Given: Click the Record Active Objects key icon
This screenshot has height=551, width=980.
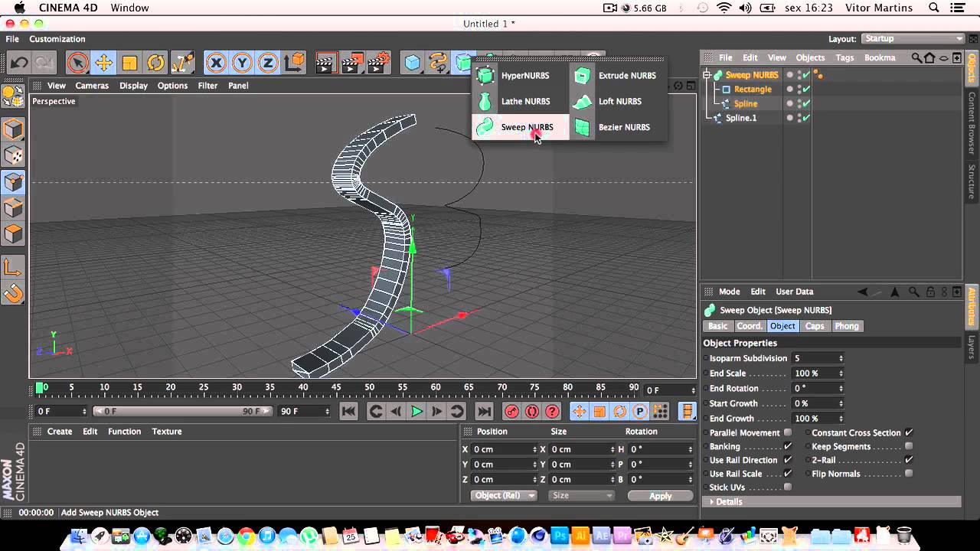Looking at the screenshot, I should click(511, 412).
